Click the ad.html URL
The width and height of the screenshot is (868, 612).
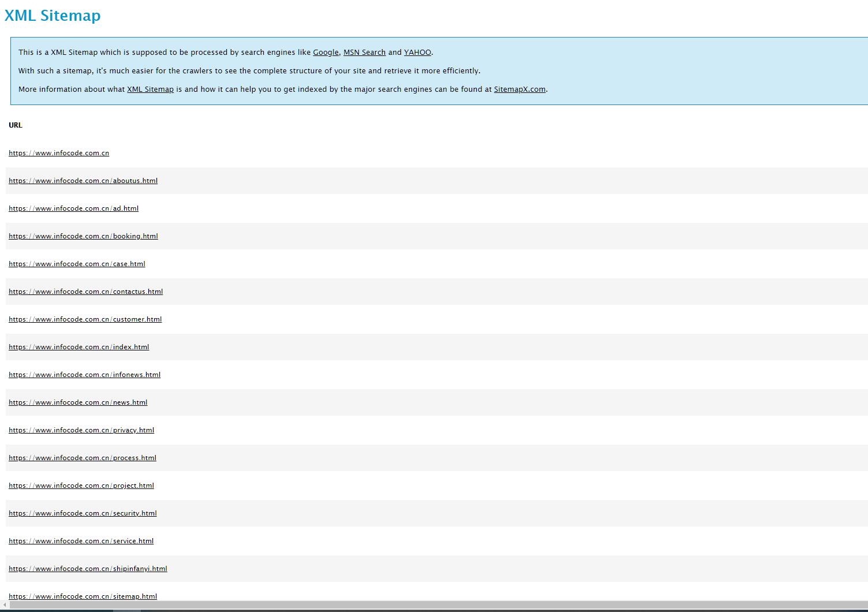click(73, 208)
